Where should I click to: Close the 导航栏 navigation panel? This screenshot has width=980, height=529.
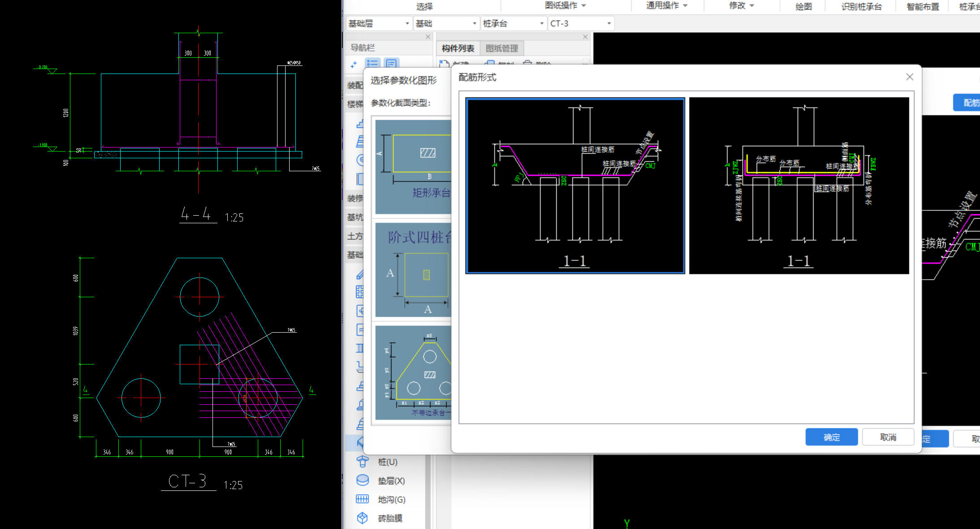point(428,37)
